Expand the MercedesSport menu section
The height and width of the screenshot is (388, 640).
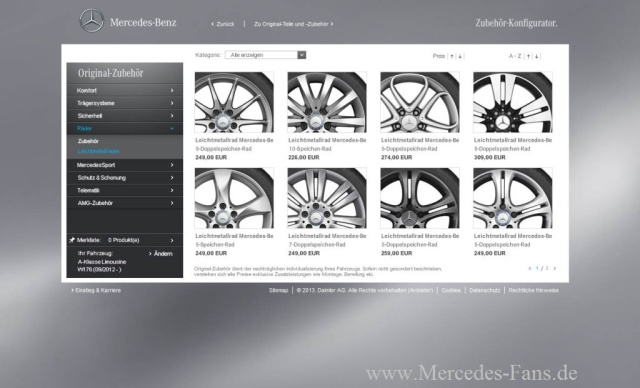(125, 165)
